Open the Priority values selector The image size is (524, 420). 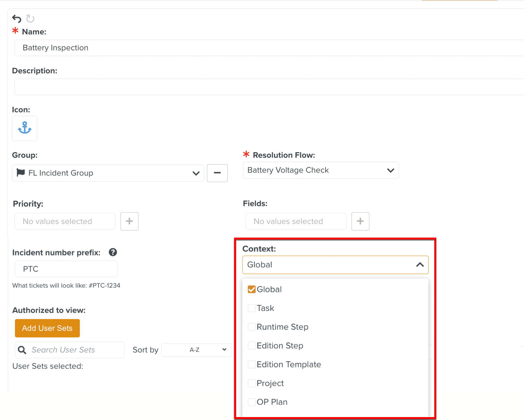click(x=65, y=221)
